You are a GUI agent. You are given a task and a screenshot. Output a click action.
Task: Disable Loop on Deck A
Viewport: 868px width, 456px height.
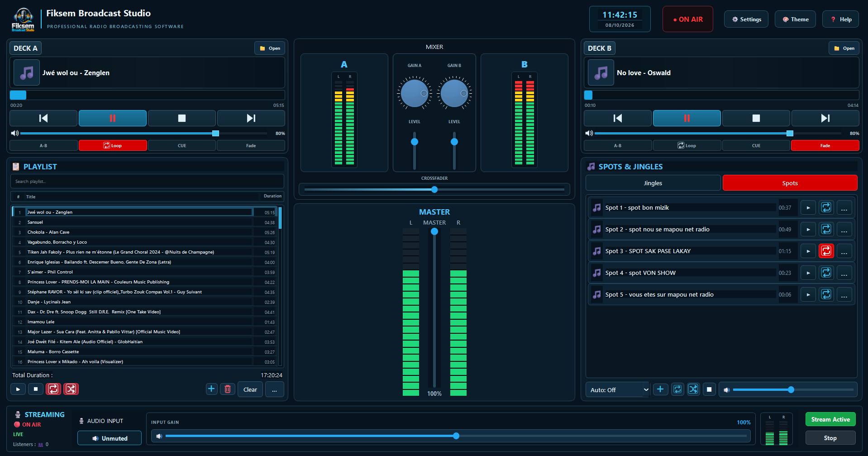point(113,145)
